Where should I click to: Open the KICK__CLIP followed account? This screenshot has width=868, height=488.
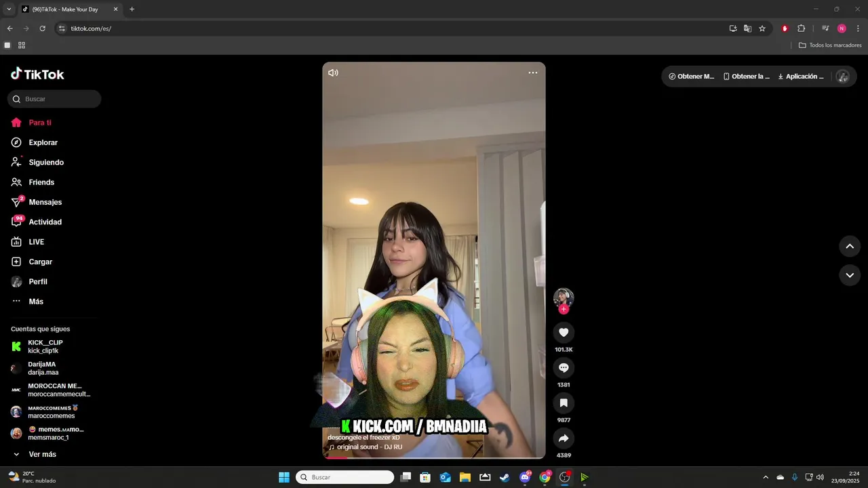45,346
